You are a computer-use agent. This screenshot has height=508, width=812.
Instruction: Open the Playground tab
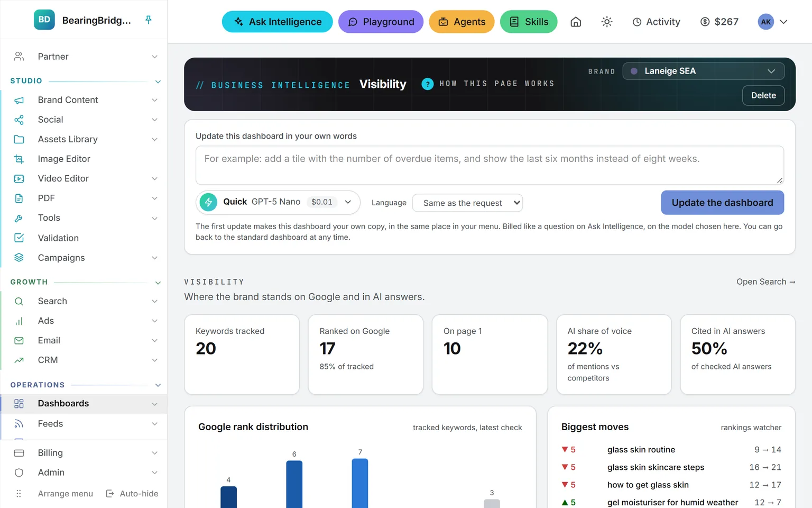[x=381, y=22]
